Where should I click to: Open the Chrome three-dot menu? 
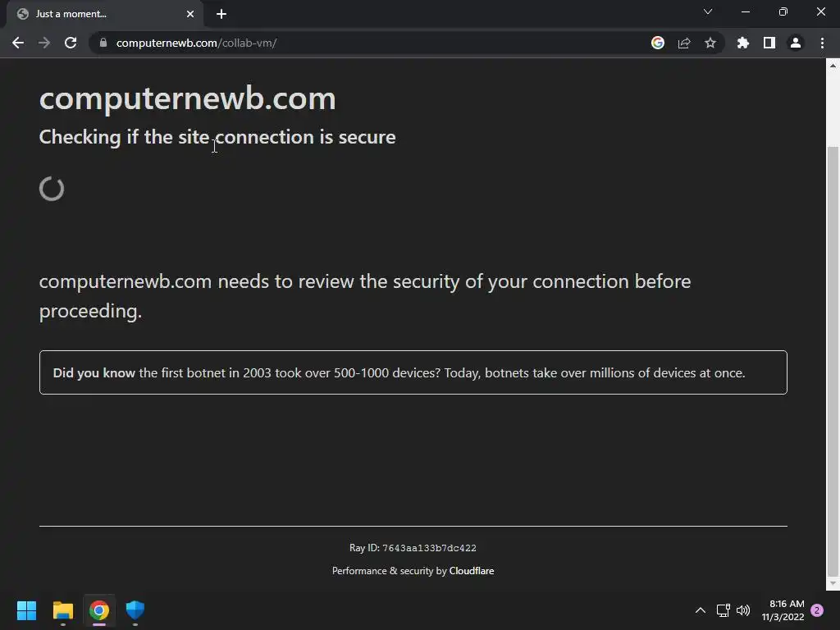(x=822, y=43)
